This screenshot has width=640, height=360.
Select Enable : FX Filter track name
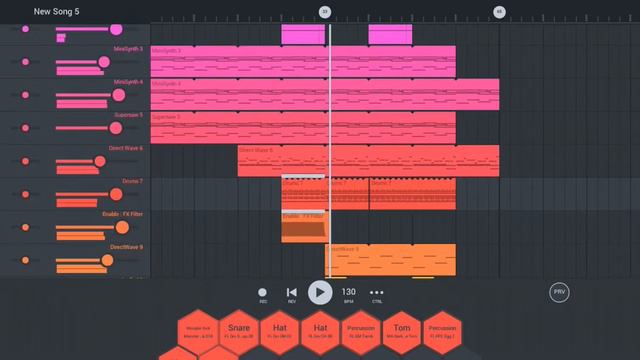click(122, 214)
